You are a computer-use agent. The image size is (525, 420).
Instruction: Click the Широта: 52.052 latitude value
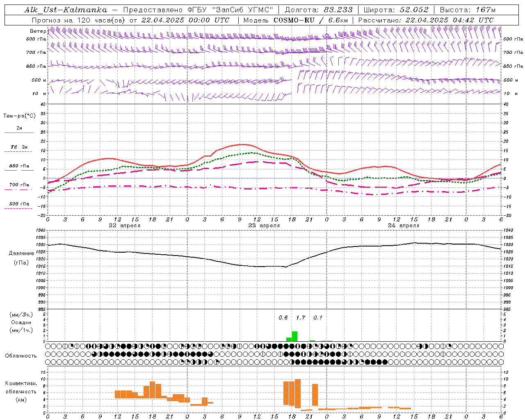point(396,10)
